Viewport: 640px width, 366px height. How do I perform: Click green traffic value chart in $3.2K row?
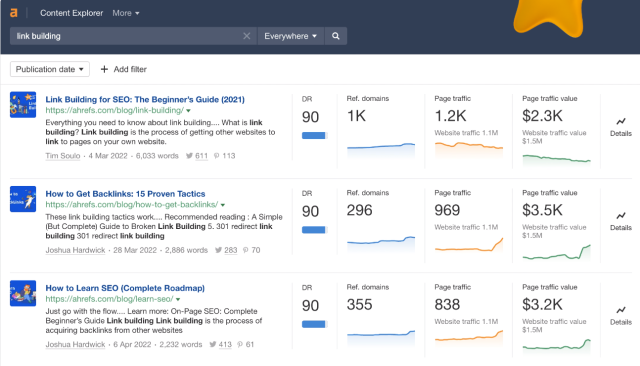[556, 346]
